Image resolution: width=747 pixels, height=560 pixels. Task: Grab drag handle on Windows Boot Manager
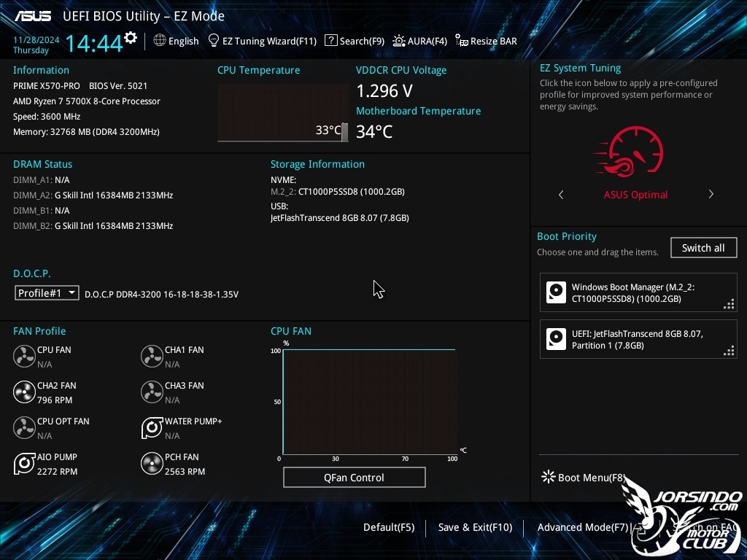(x=729, y=304)
